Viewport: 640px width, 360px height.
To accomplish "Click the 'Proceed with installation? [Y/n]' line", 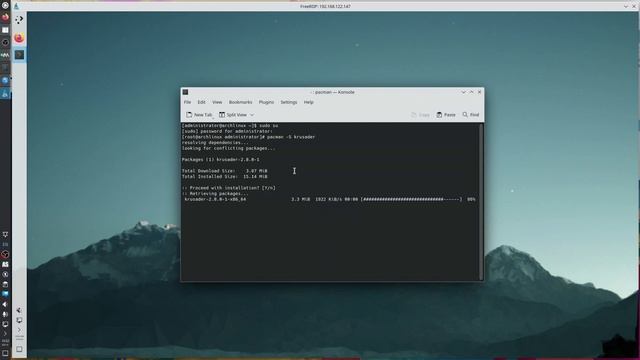I will (x=229, y=188).
